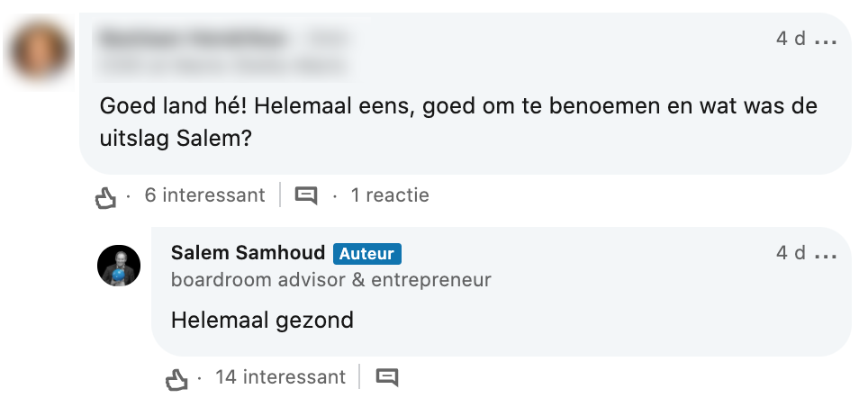This screenshot has width=868, height=398.
Task: Click the 'Helemaal gezond' reply text
Action: tap(262, 320)
